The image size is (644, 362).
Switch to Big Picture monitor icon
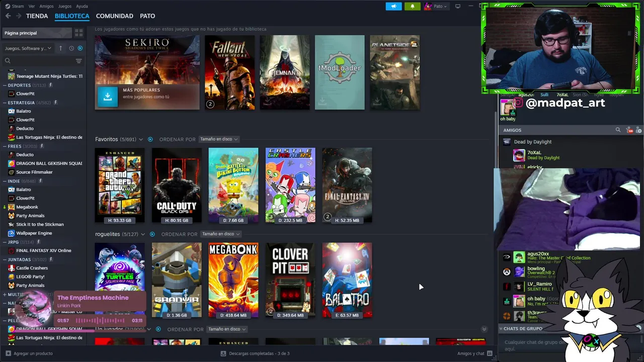pos(458,6)
